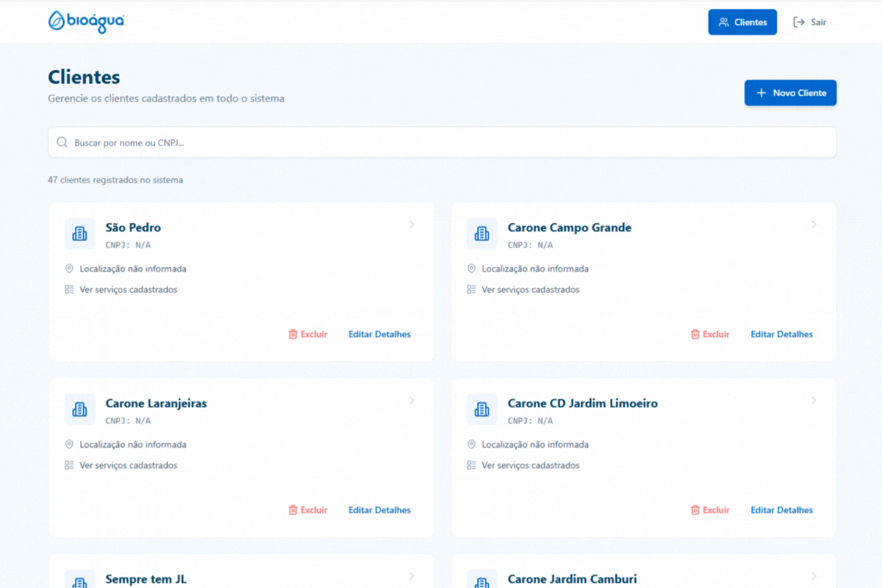882x588 pixels.
Task: Click the building icon on Carone CD Jardim Limoeiro
Action: click(x=481, y=409)
